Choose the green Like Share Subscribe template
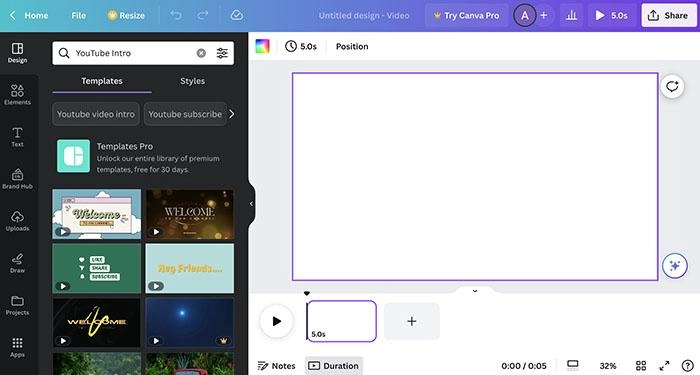Screen dimensions: 700x375 [96, 268]
